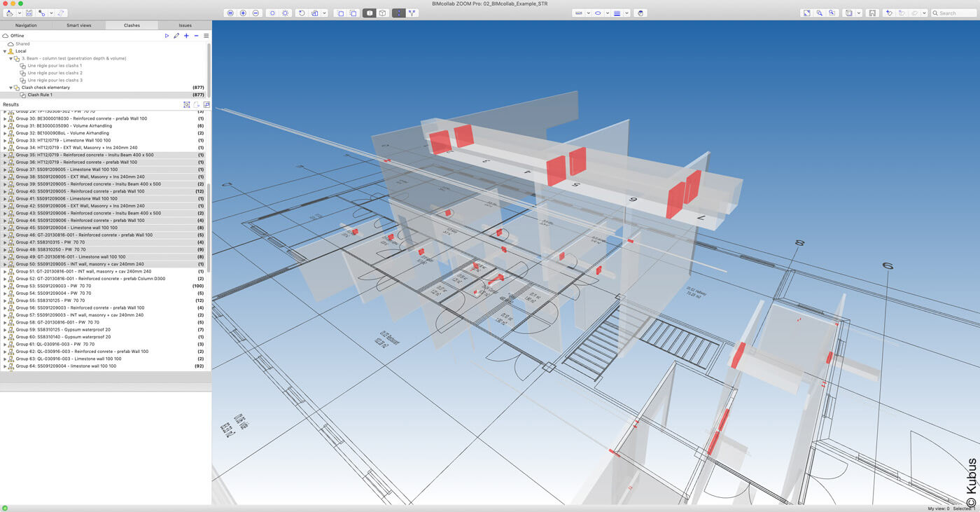Click the add issue tag icon

pyautogui.click(x=889, y=13)
